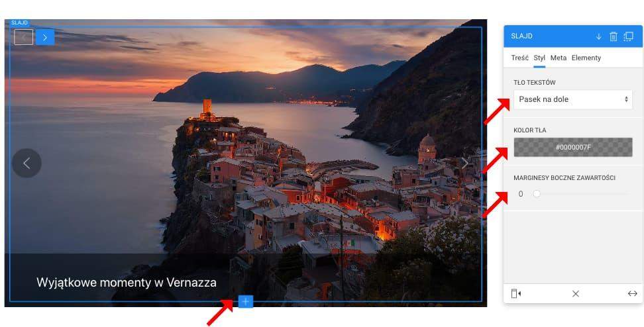Widen the panel with the horizontal arrows icon
The height and width of the screenshot is (327, 644).
[633, 293]
